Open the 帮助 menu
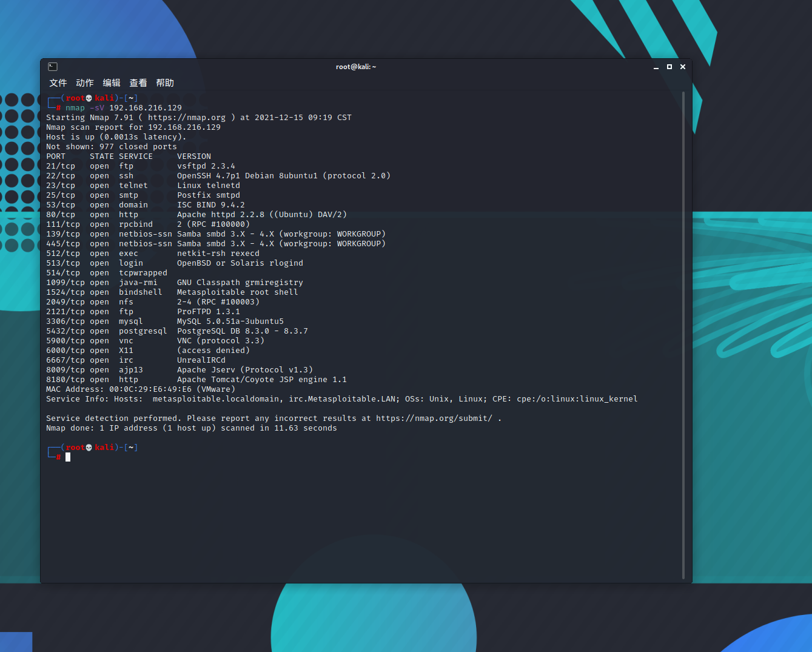The image size is (812, 652). click(165, 83)
